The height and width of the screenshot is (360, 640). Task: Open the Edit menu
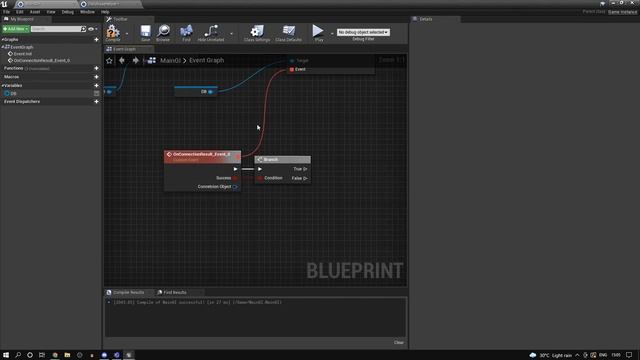(x=20, y=12)
